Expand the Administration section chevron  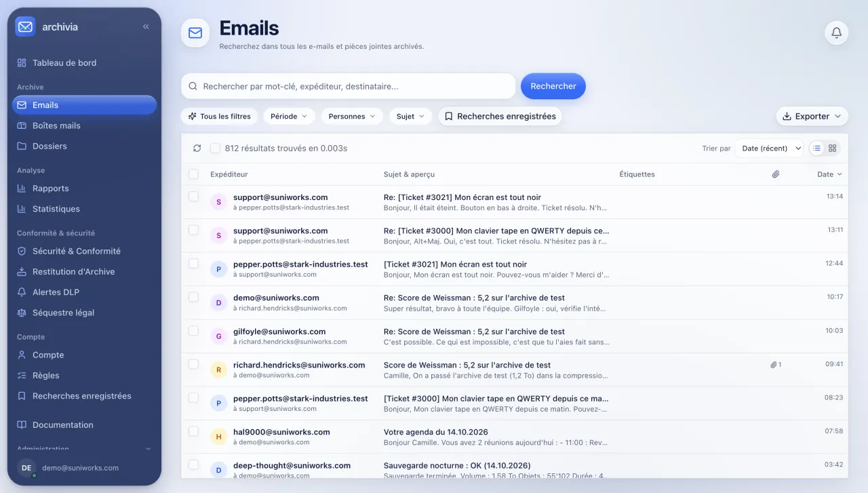pos(148,449)
